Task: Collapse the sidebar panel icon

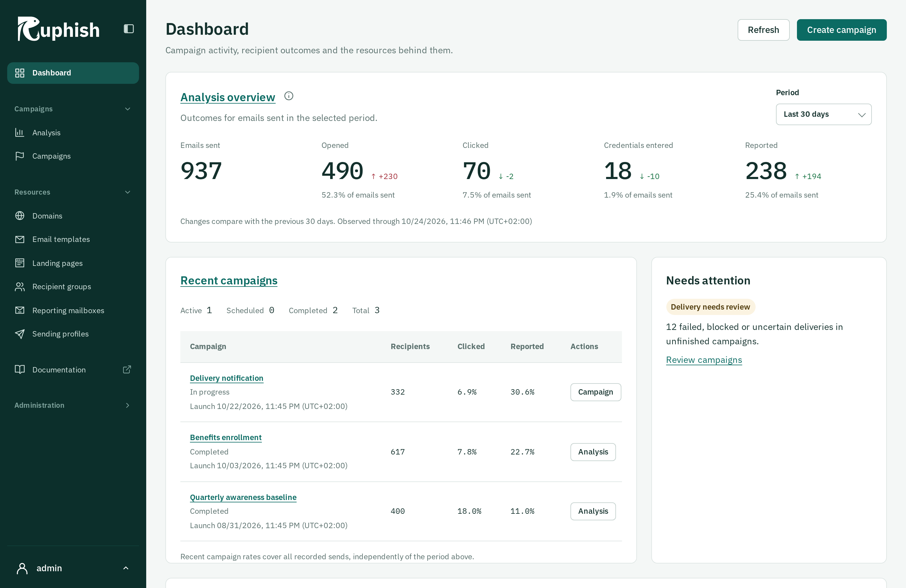Action: [129, 29]
